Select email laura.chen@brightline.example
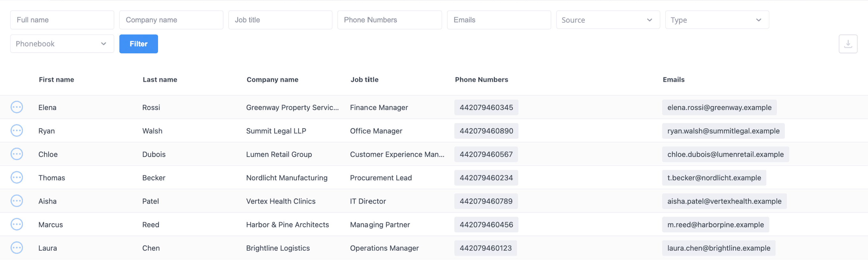868x264 pixels. click(719, 248)
